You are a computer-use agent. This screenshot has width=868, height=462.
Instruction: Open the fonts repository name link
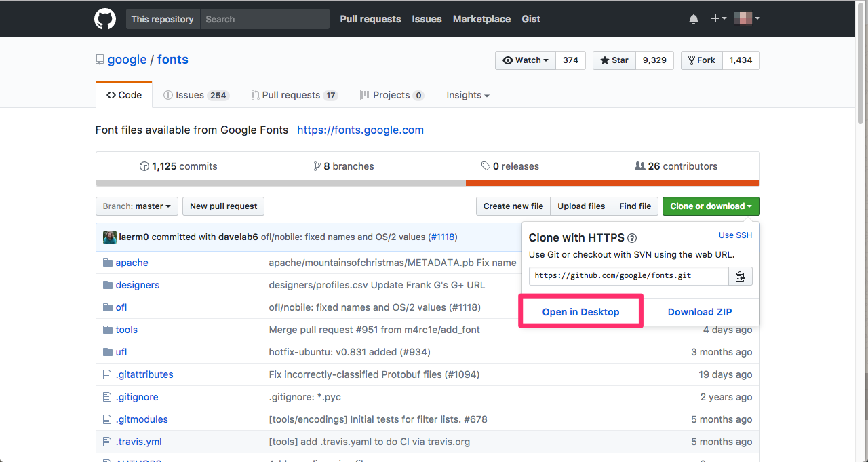coord(173,60)
